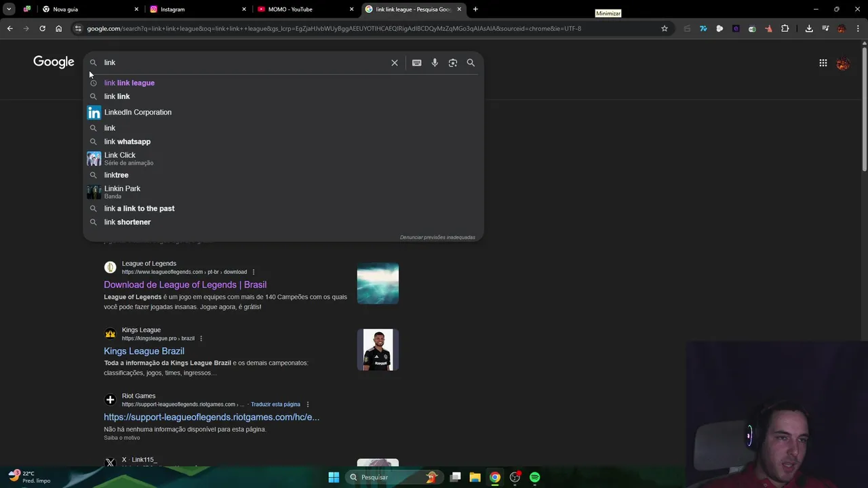
Task: Open the media controls music-note icon
Action: [x=825, y=28]
